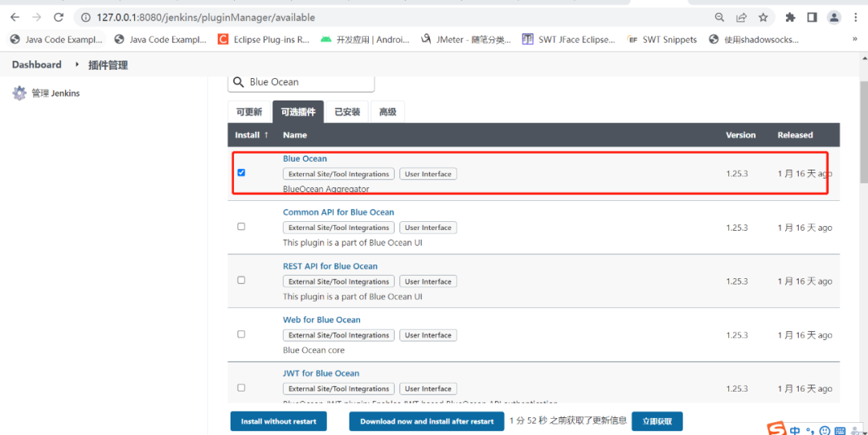Switch to the 高级 tab

(x=387, y=112)
